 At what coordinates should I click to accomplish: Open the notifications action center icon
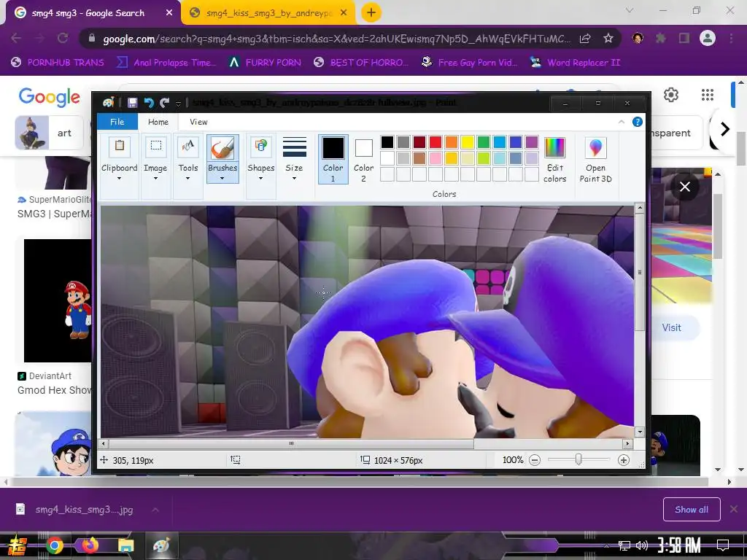coord(723,545)
